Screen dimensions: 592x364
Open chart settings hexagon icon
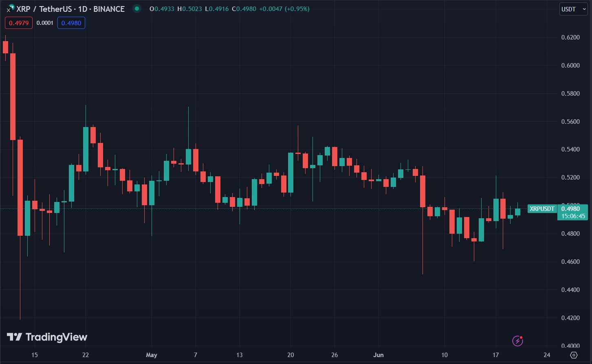[x=574, y=355]
